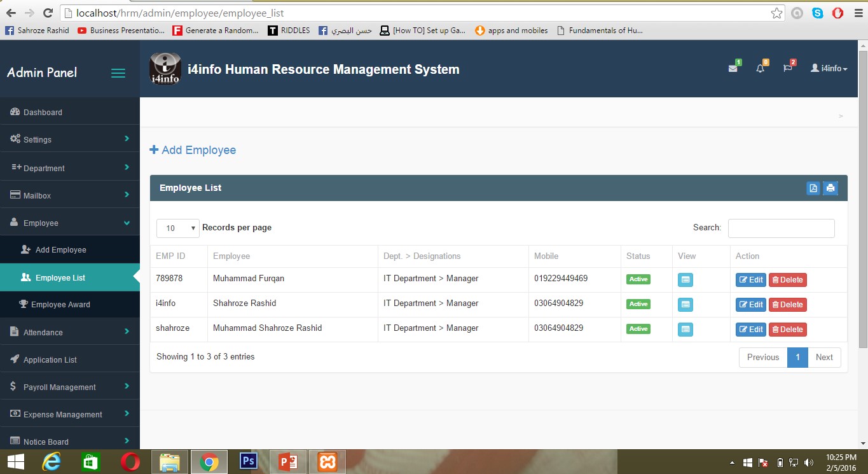
Task: Open the flag alerts icon showing 2
Action: click(x=787, y=68)
